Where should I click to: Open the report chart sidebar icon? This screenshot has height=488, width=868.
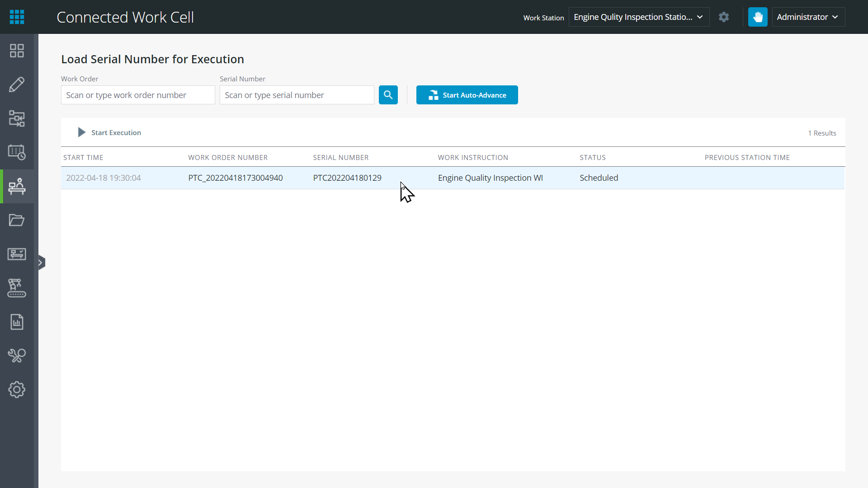17,322
